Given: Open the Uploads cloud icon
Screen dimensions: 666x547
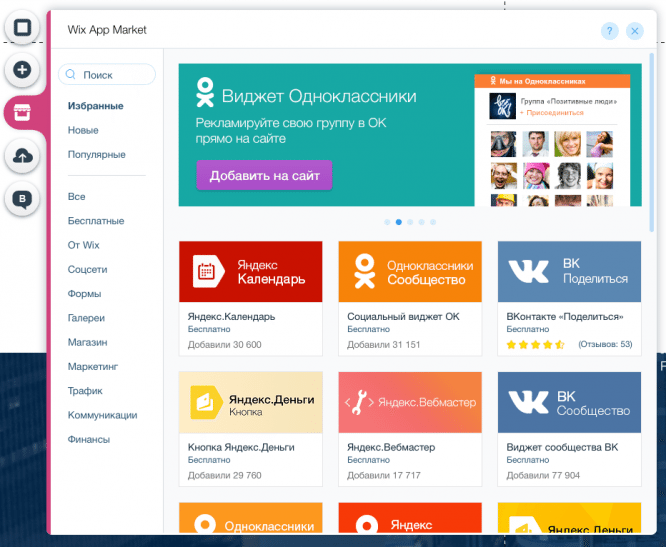Looking at the screenshot, I should pyautogui.click(x=22, y=156).
